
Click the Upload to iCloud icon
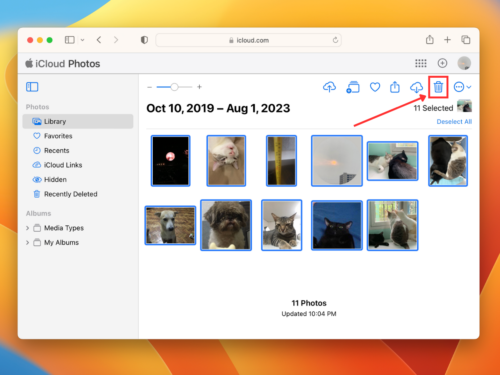pyautogui.click(x=329, y=87)
